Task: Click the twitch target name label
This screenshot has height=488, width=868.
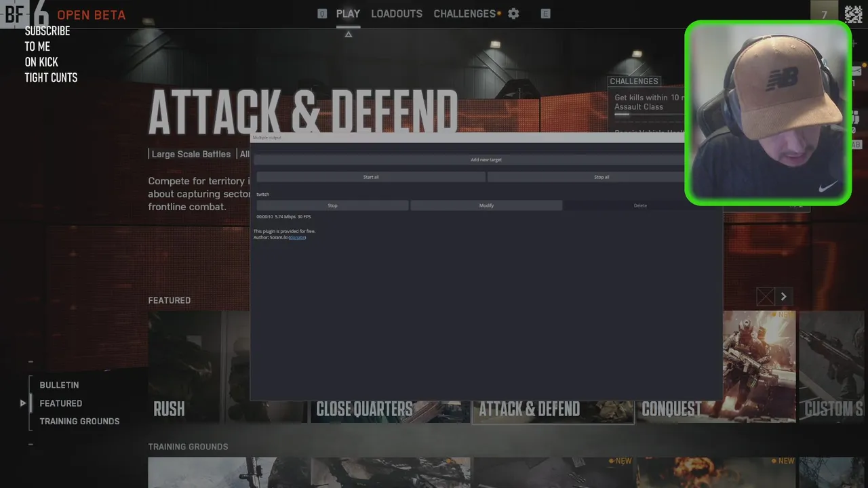Action: [x=262, y=195]
